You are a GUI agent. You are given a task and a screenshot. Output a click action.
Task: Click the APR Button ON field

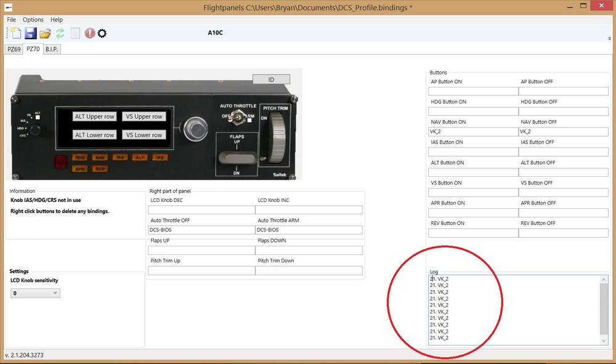473,212
